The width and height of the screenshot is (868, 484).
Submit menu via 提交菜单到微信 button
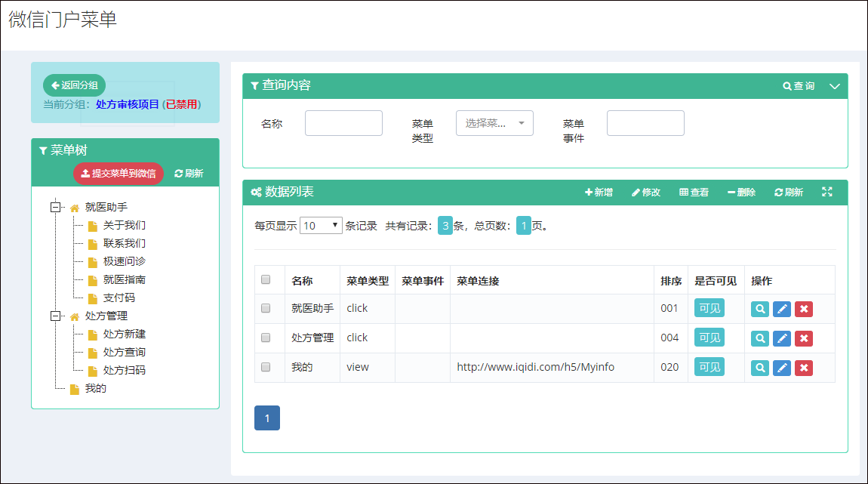pyautogui.click(x=119, y=174)
